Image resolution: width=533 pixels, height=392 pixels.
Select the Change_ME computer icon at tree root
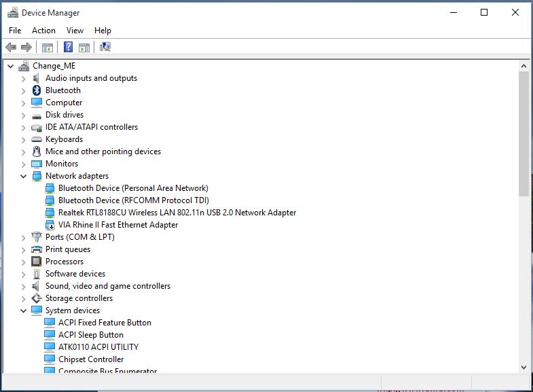24,66
